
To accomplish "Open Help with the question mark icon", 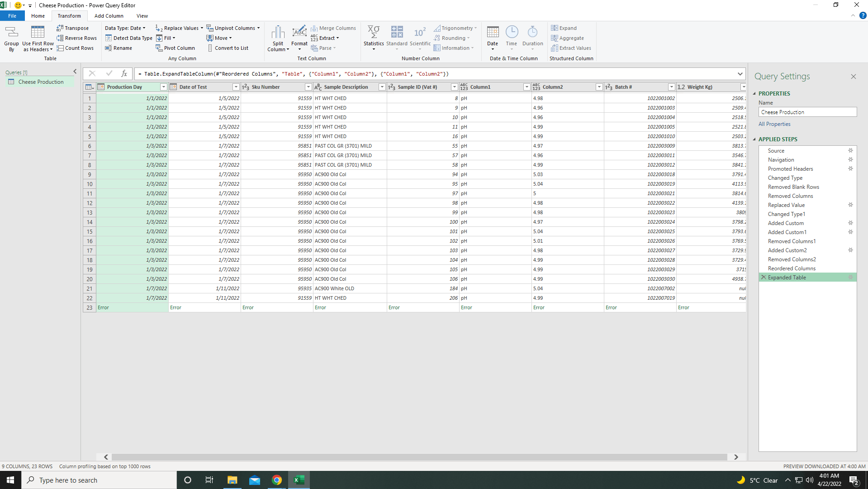I will point(863,15).
